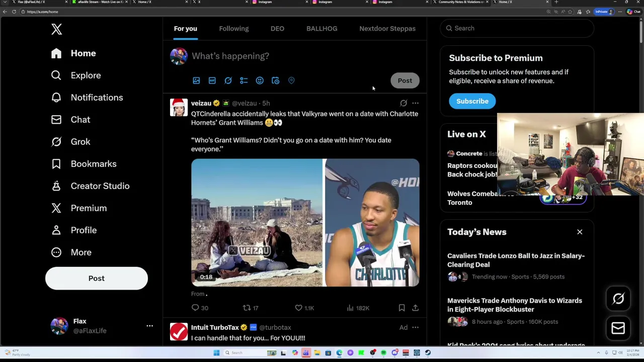This screenshot has width=644, height=362.
Task: Open the Windows Start menu
Action: (216, 353)
